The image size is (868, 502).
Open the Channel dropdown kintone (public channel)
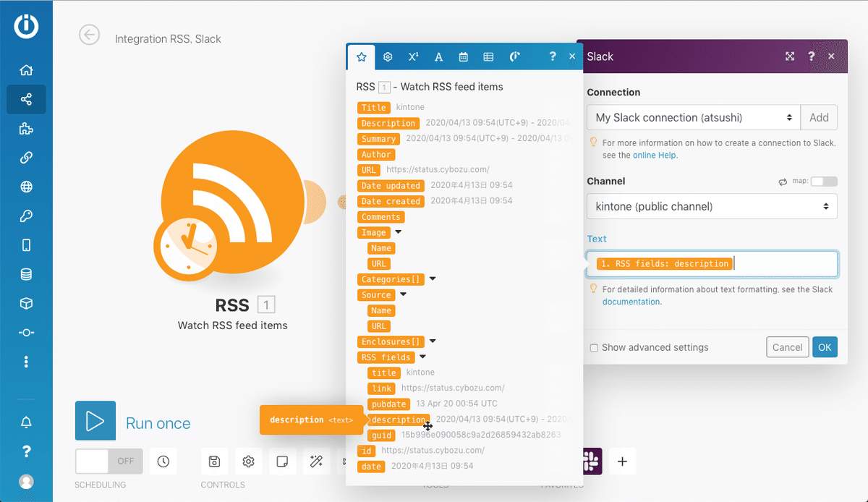[712, 206]
